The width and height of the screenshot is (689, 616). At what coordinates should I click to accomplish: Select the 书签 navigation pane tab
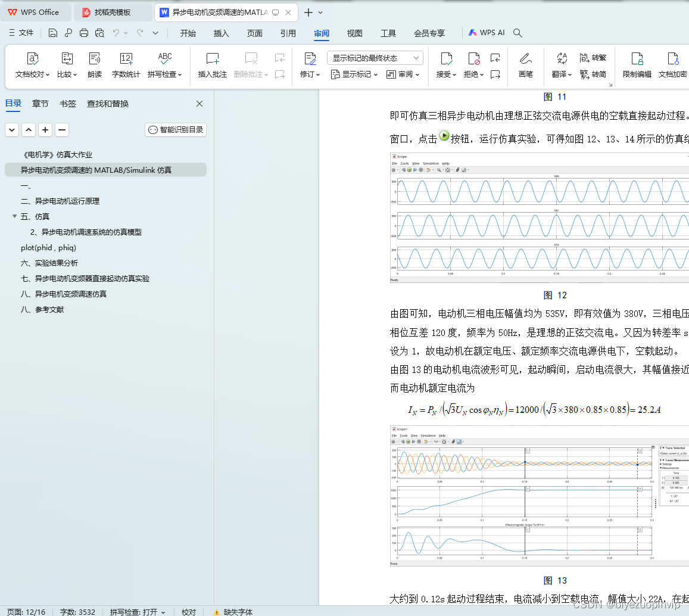[x=68, y=104]
